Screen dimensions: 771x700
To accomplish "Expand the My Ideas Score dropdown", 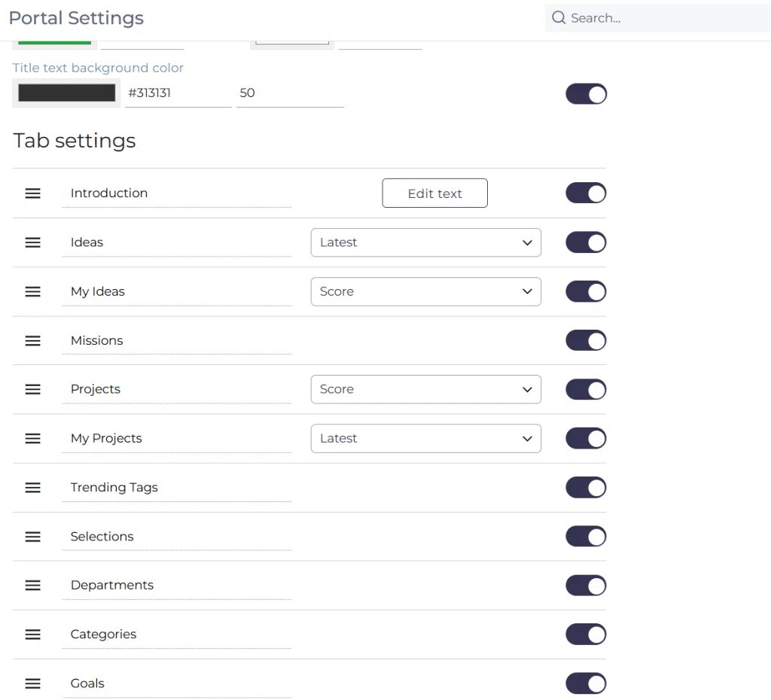I will (x=426, y=291).
